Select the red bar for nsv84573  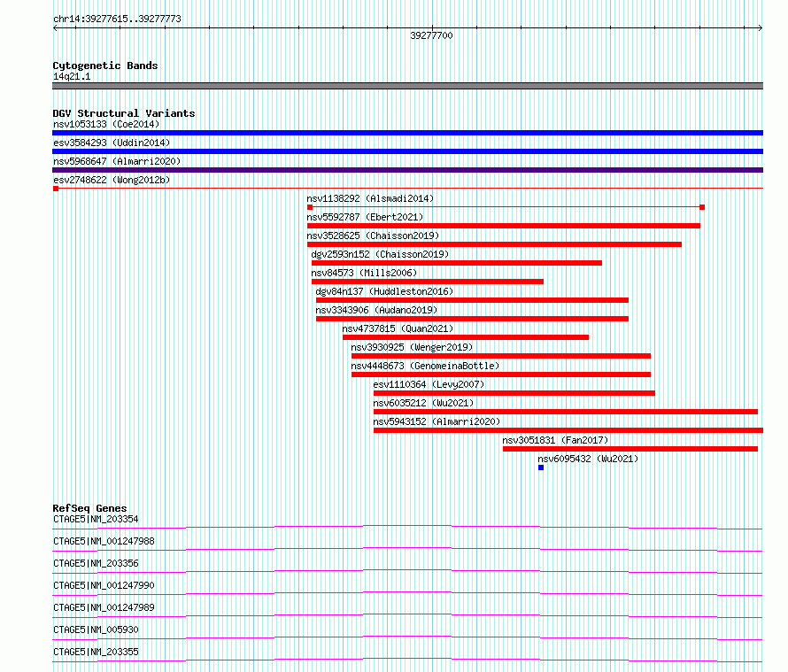428,282
